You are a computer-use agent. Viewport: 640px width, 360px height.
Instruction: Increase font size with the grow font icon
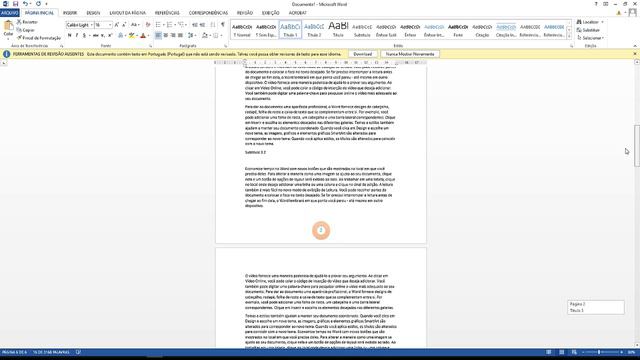tap(117, 25)
